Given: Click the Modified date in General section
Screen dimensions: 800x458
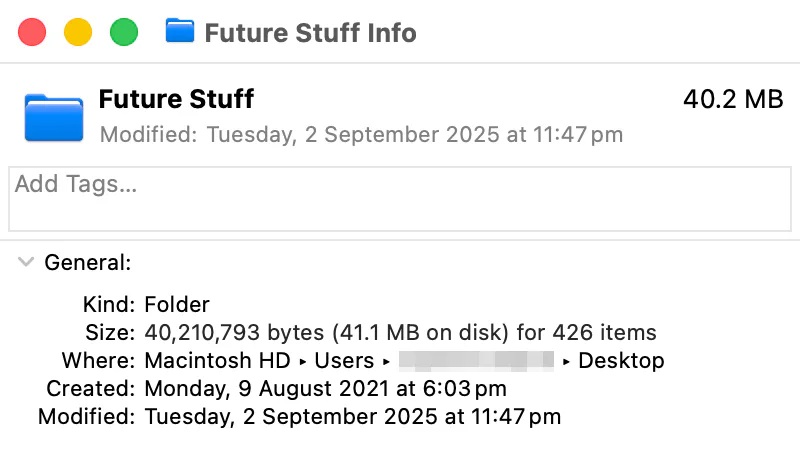Looking at the screenshot, I should (352, 416).
